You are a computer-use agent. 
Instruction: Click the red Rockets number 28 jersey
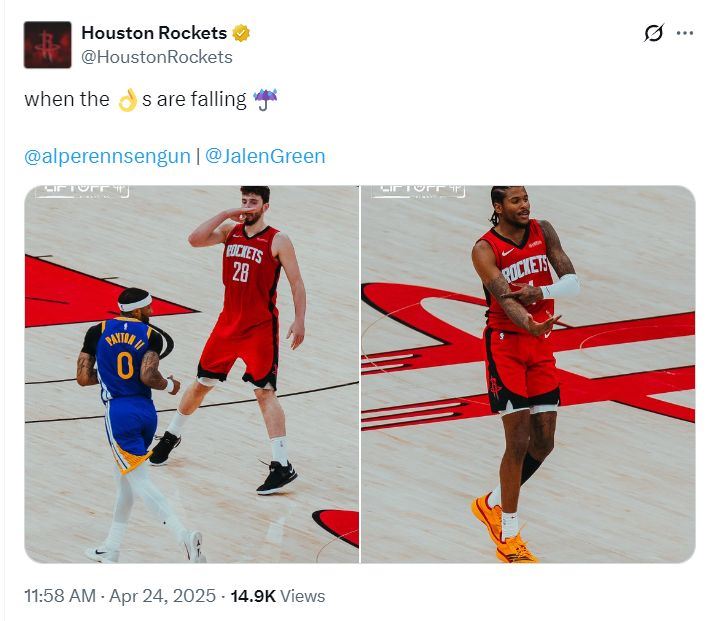246,268
